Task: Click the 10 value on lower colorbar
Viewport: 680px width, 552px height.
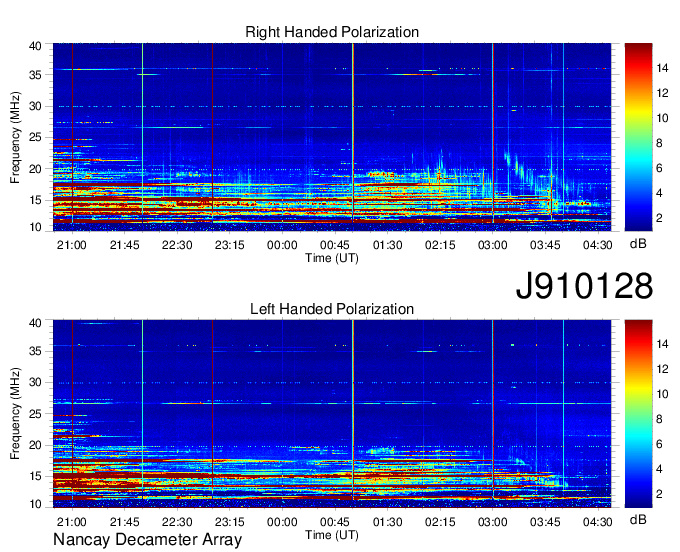Action: click(662, 394)
